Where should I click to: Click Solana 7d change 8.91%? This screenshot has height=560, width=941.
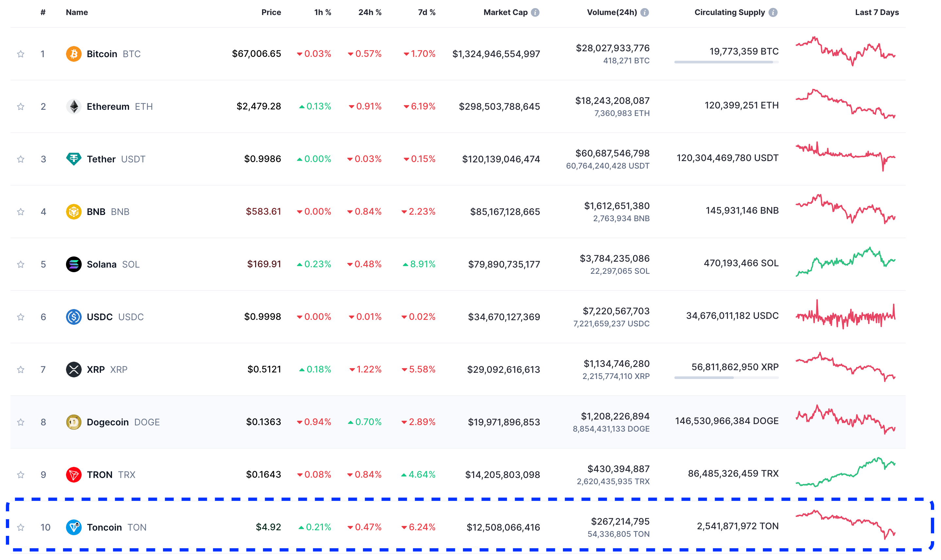[x=419, y=264]
